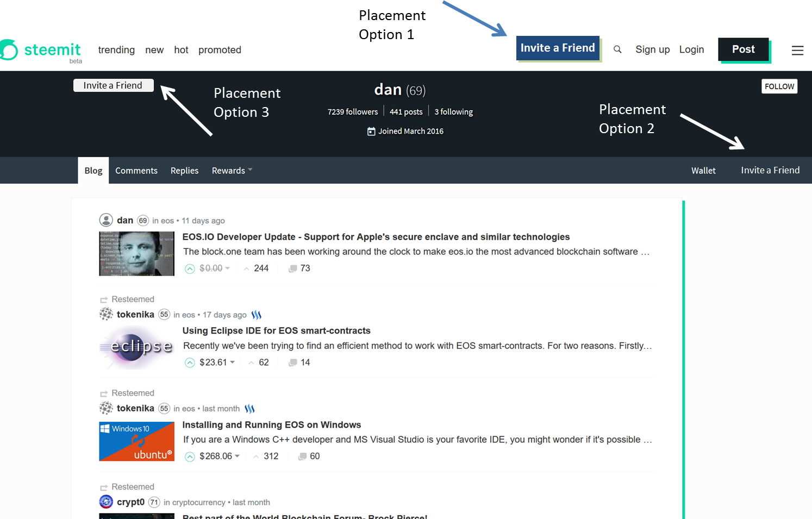Click comments icon showing 14 replies
The width and height of the screenshot is (812, 519).
click(x=293, y=362)
